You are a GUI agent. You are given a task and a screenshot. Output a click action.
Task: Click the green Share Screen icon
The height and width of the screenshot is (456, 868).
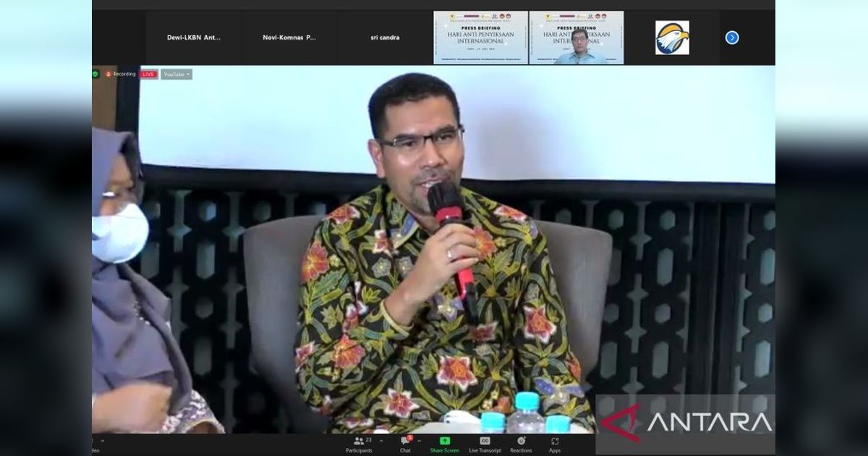pyautogui.click(x=444, y=441)
